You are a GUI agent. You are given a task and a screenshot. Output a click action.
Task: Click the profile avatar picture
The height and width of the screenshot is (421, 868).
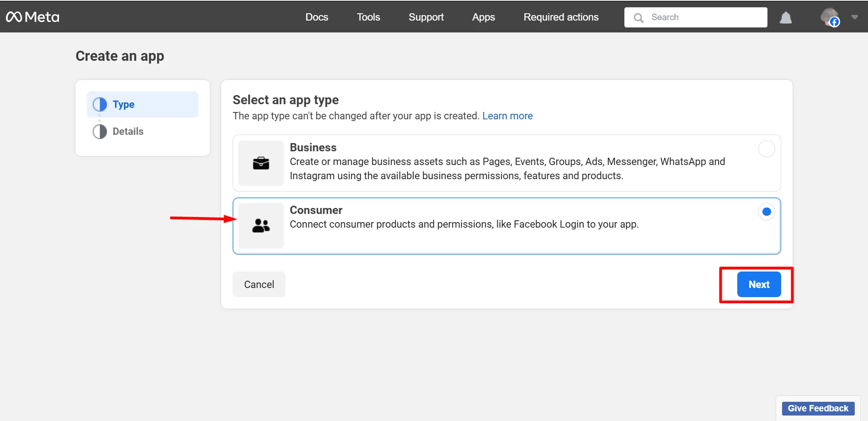[x=830, y=17]
